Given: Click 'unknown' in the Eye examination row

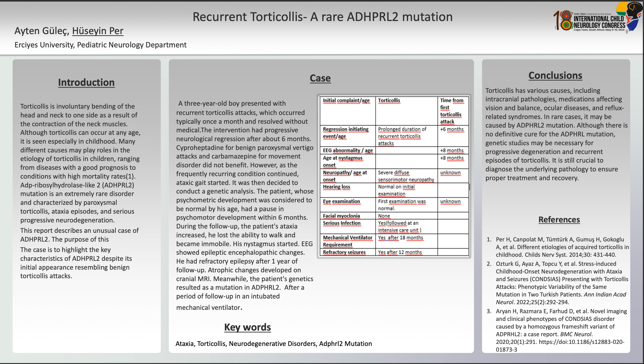Looking at the screenshot, I should point(453,205).
